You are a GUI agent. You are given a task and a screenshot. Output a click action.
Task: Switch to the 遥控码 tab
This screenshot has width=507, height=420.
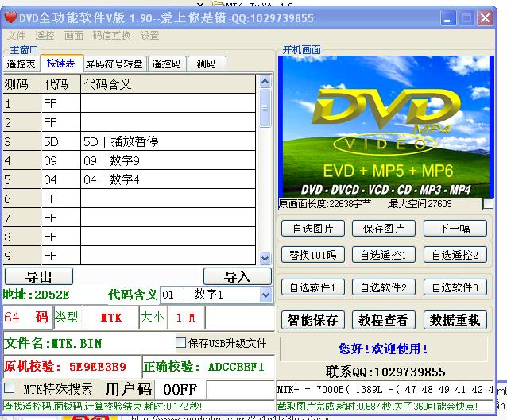(167, 64)
